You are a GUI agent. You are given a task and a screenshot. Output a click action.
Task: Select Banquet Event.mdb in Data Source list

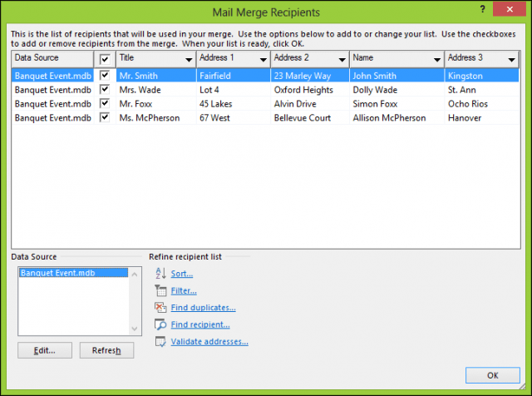(x=73, y=273)
